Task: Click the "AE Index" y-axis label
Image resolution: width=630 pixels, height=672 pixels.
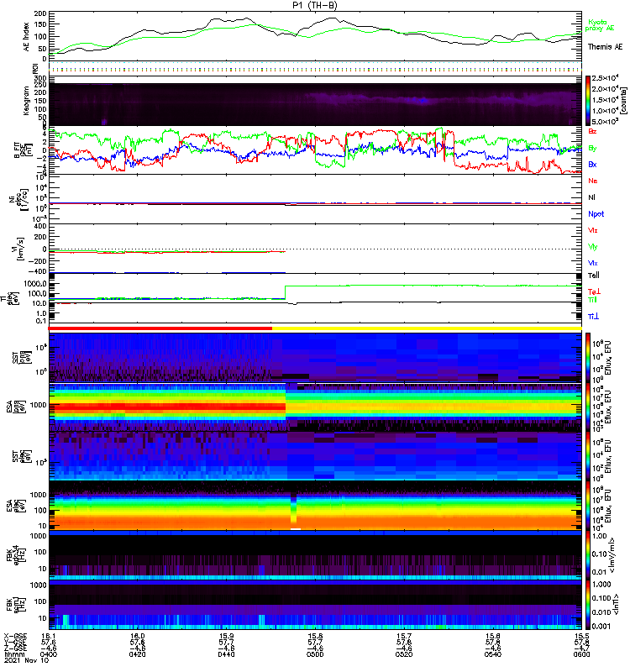Action: pyautogui.click(x=27, y=37)
